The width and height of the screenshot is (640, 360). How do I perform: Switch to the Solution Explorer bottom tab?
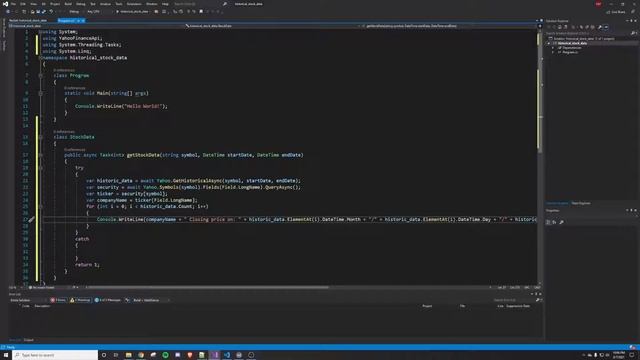[557, 203]
